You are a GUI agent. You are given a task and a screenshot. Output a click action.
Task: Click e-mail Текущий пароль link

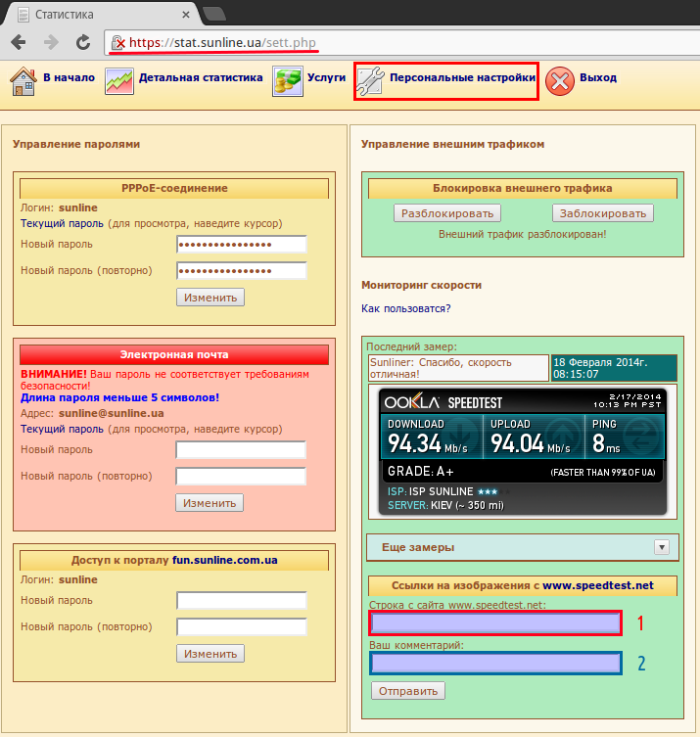click(x=62, y=429)
